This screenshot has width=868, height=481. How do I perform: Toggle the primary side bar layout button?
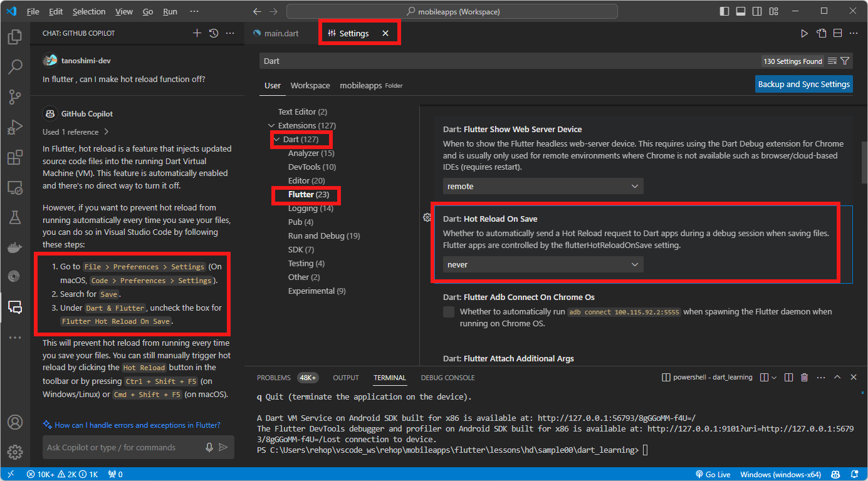724,11
